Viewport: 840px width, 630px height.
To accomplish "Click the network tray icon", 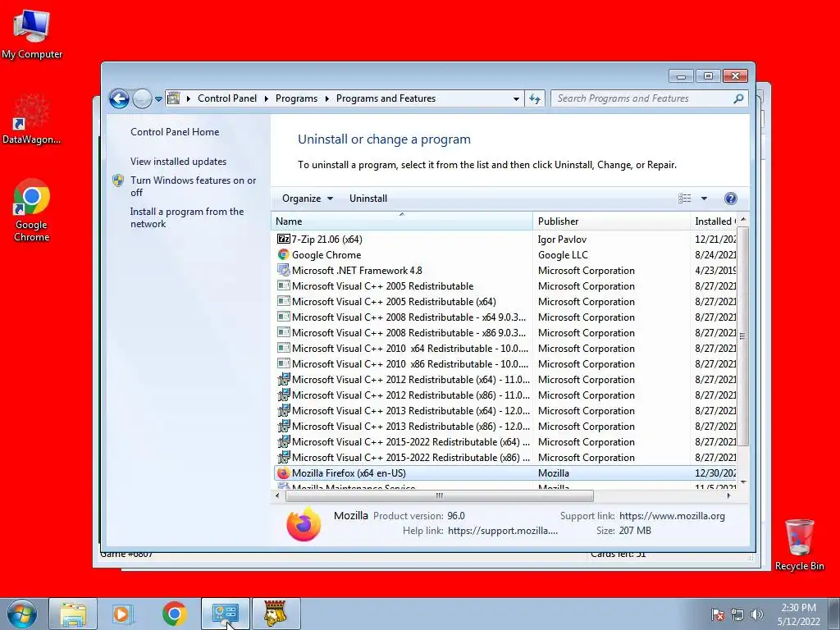I will coord(737,614).
